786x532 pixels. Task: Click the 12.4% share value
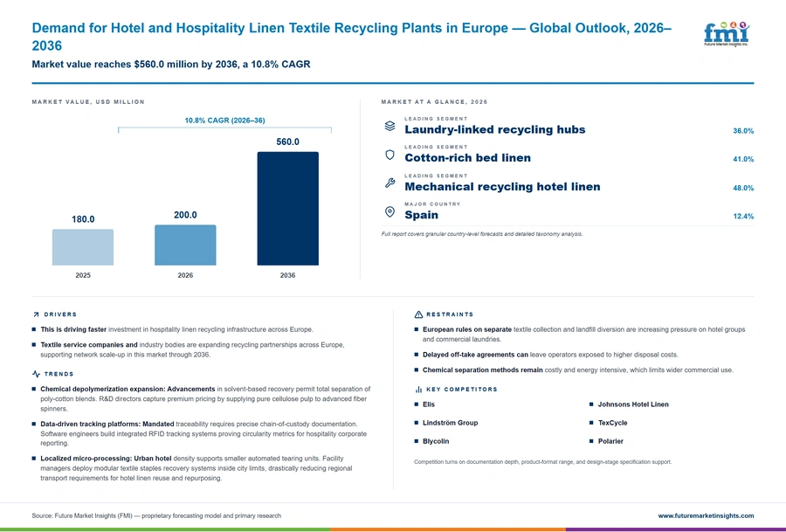(x=743, y=216)
